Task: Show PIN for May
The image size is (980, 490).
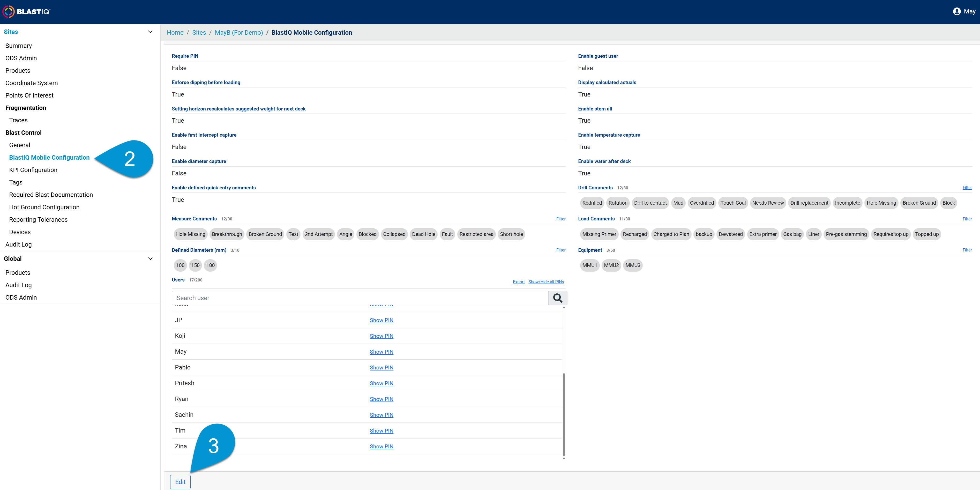Action: point(381,352)
